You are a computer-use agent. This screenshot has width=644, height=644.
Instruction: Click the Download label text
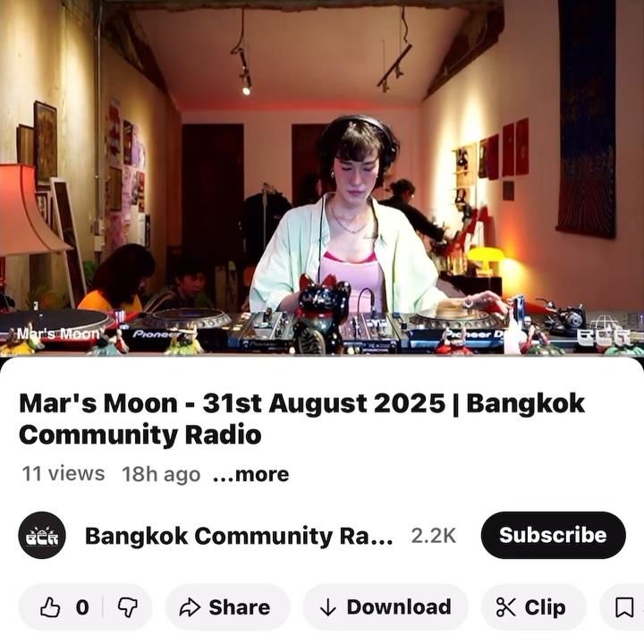point(399,607)
